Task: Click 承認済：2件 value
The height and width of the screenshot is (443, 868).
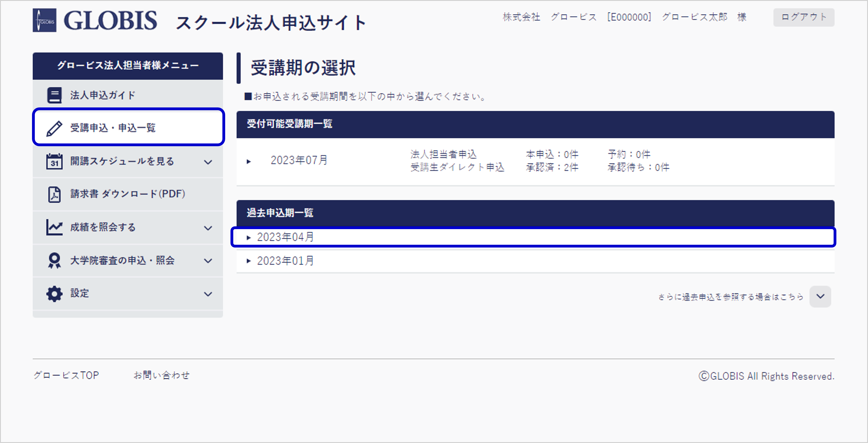Action: click(x=552, y=167)
